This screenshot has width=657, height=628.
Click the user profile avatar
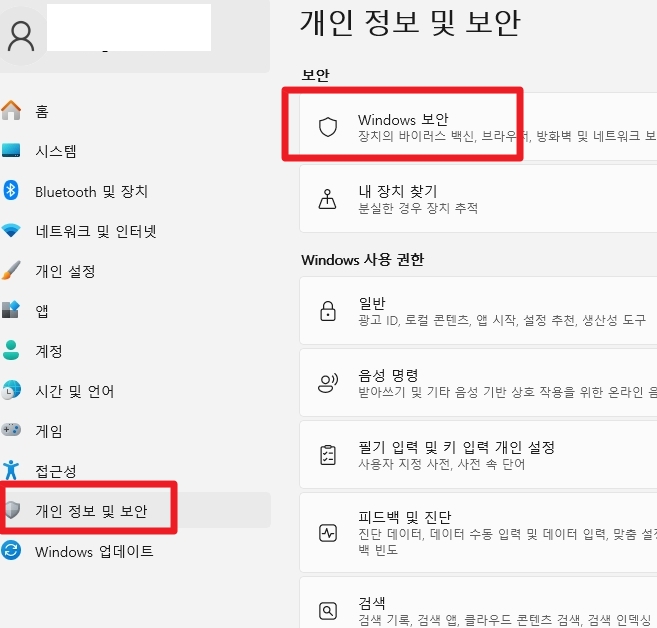coord(19,35)
